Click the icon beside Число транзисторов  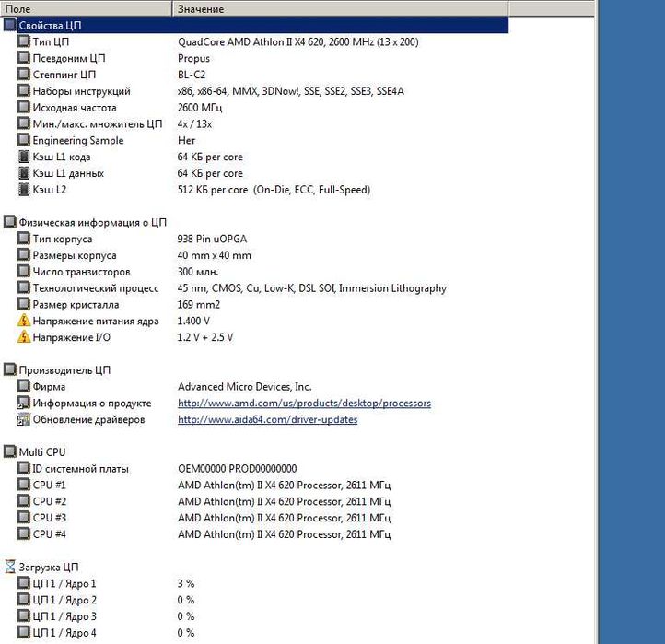coord(24,271)
